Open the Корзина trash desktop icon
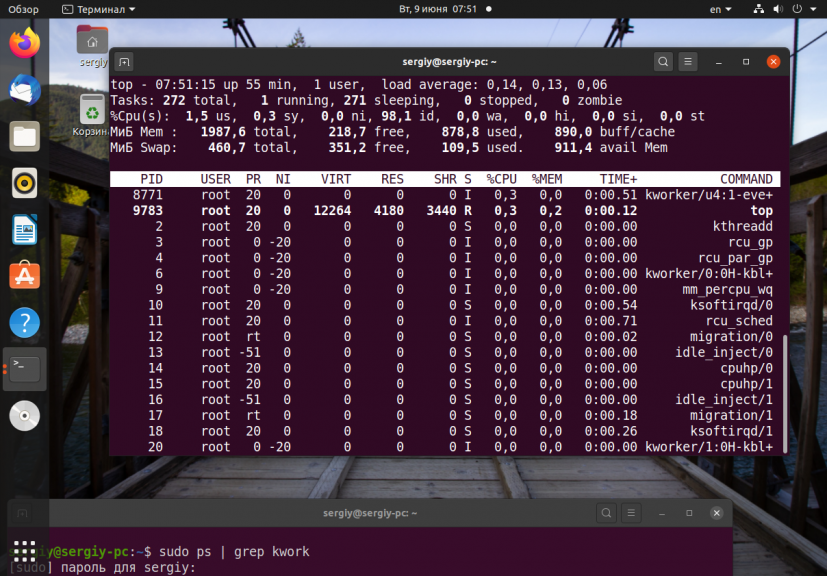827x576 pixels. coord(91,112)
